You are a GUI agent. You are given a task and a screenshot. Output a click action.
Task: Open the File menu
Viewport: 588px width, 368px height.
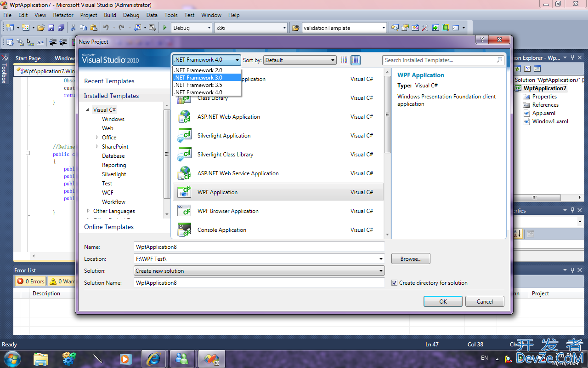pos(7,15)
